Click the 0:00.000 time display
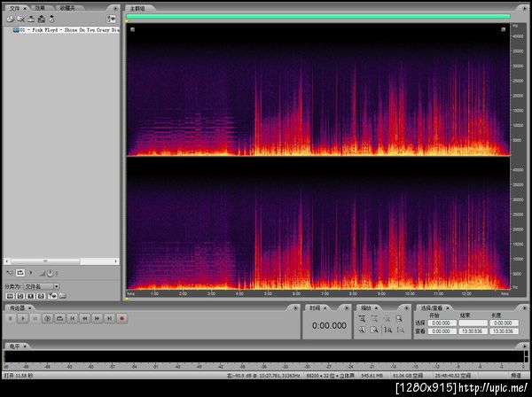 click(x=329, y=325)
